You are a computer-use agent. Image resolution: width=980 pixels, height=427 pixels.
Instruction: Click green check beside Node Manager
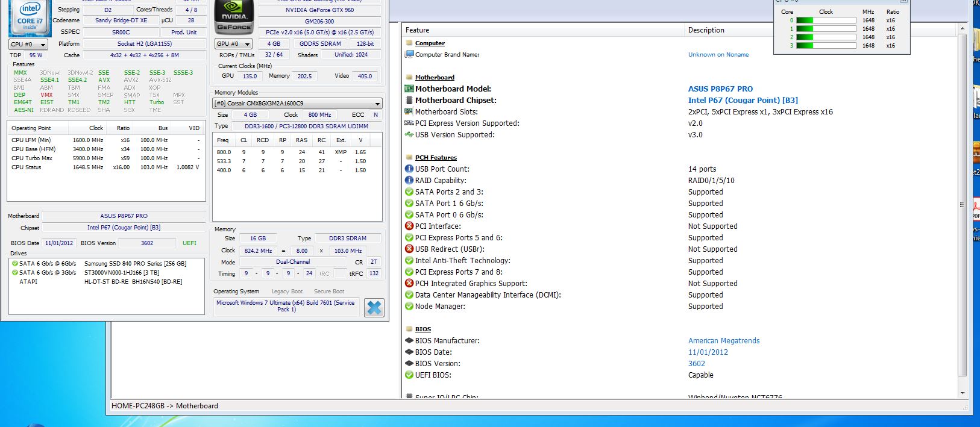tap(409, 306)
